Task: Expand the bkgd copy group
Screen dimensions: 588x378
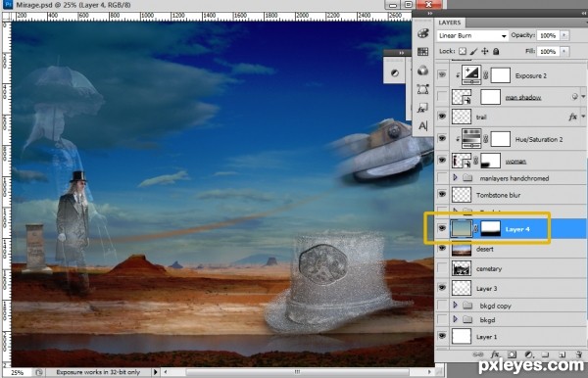Action: tap(456, 305)
